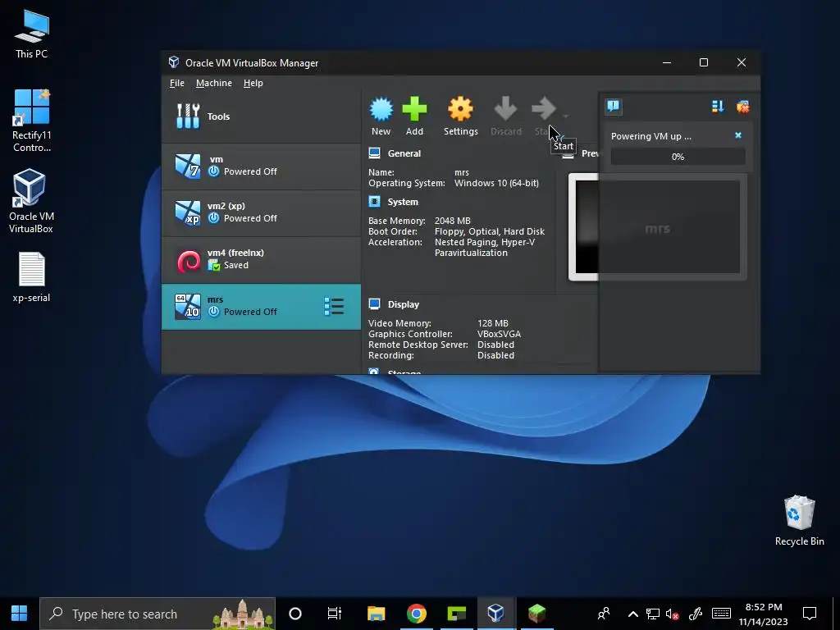Select the Tools entry in sidebar
Viewport: 840px width, 630px height.
[261, 116]
